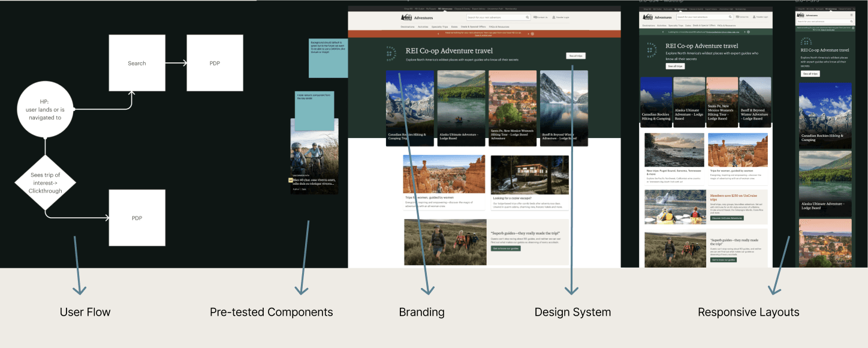
Task: Open Trips for women card in desktop mockup
Action: coord(444,182)
